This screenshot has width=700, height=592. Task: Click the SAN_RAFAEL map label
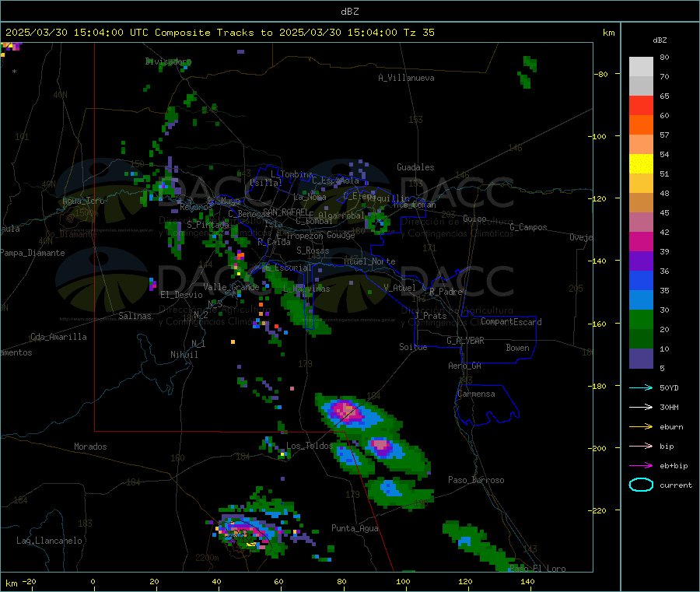[x=285, y=212]
